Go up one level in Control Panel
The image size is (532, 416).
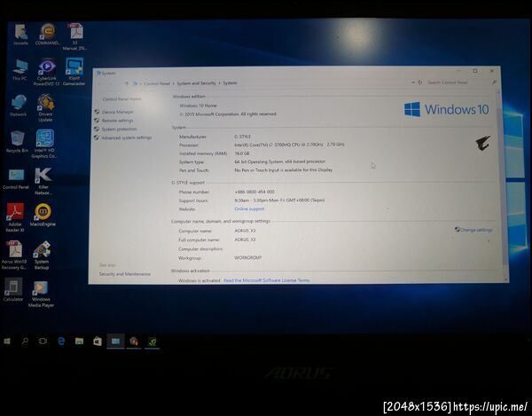point(127,83)
